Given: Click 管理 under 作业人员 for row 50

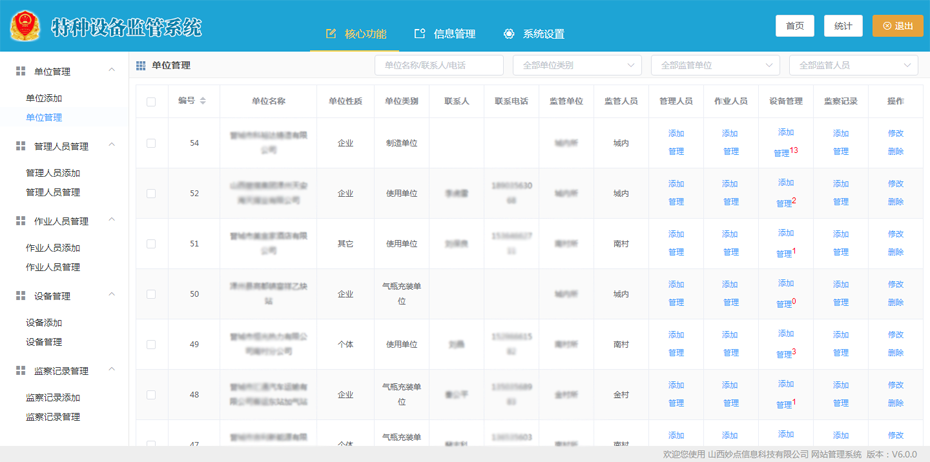Looking at the screenshot, I should (x=731, y=303).
